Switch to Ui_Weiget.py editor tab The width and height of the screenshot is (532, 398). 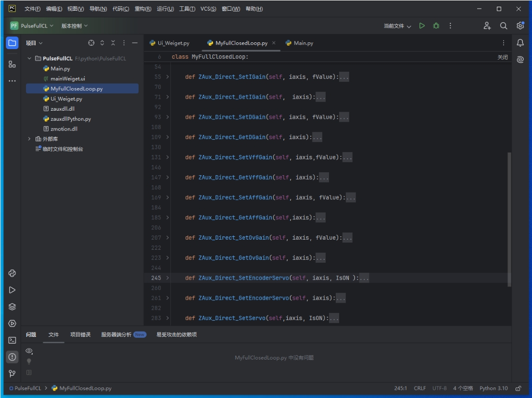pyautogui.click(x=170, y=43)
